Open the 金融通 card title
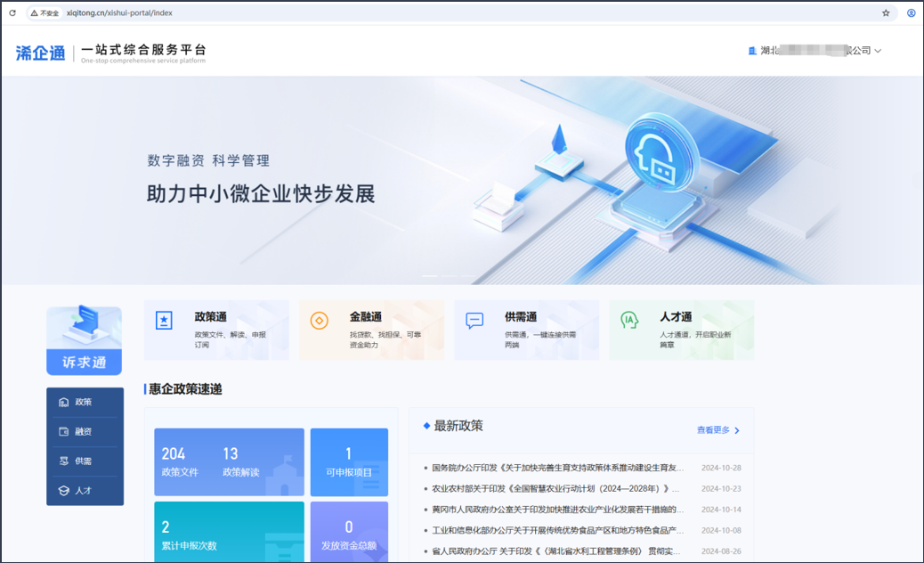Screen dimensions: 924x563 (365, 316)
